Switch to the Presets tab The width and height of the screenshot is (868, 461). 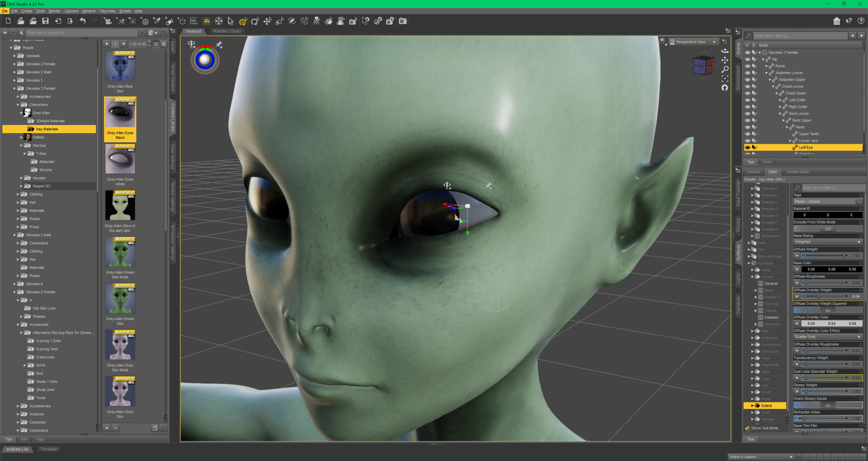tap(753, 172)
